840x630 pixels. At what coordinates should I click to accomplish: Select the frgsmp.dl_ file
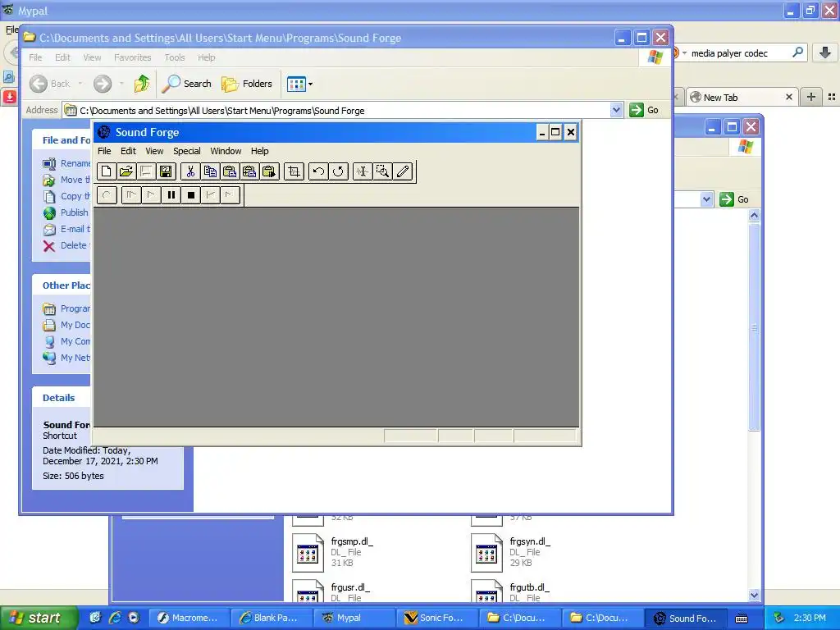coord(333,552)
